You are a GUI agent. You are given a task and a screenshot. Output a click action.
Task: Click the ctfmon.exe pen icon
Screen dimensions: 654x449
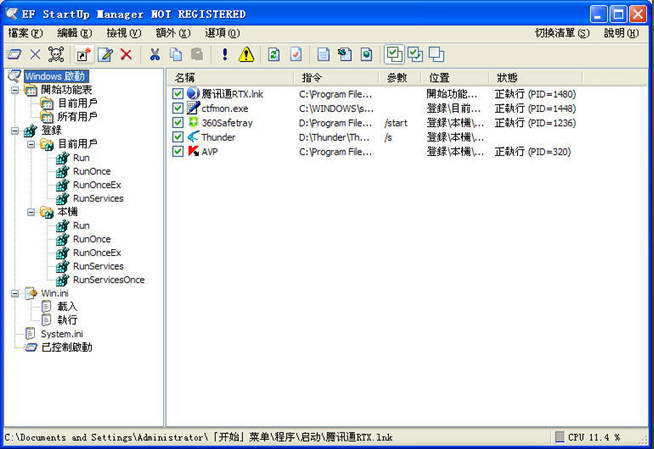click(193, 108)
